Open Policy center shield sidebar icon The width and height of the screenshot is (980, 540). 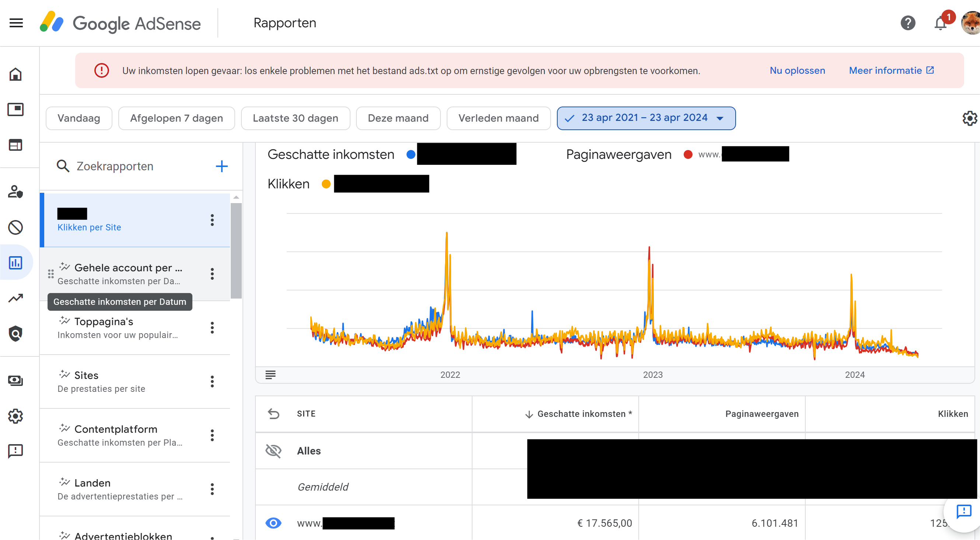tap(15, 334)
